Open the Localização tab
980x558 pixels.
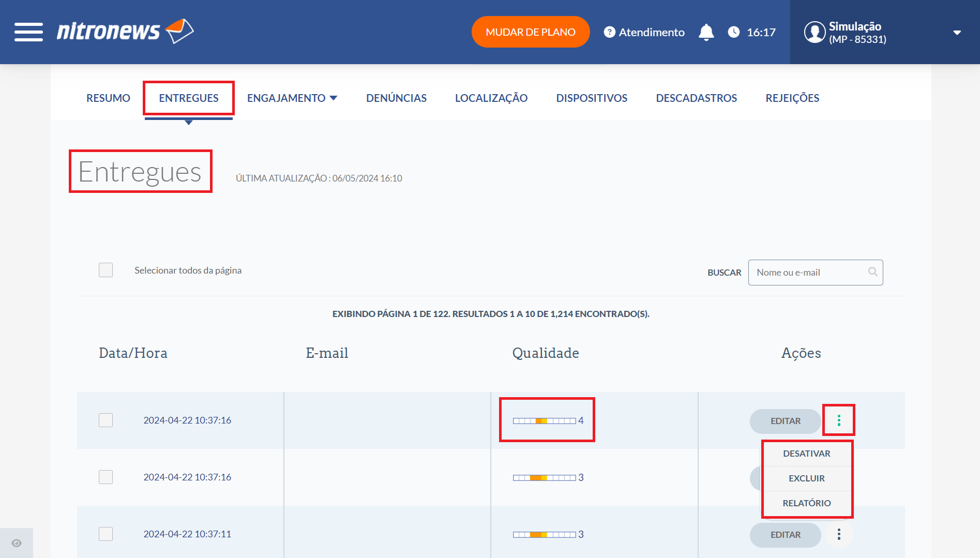pyautogui.click(x=491, y=98)
